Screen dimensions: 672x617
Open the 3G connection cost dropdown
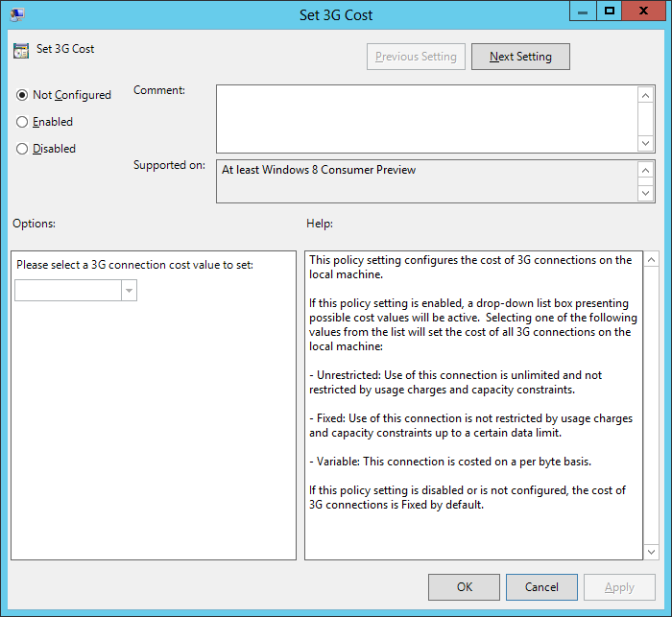click(x=129, y=291)
